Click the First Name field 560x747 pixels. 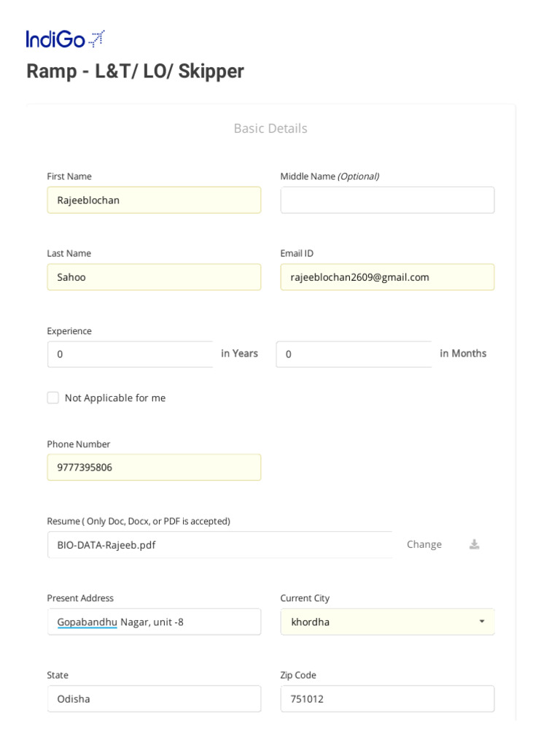(x=154, y=200)
